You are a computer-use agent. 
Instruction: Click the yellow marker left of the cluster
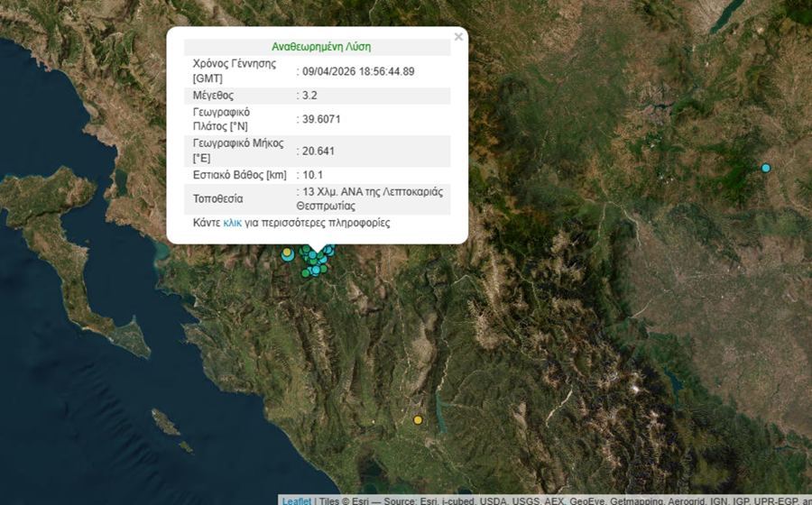pos(287,252)
